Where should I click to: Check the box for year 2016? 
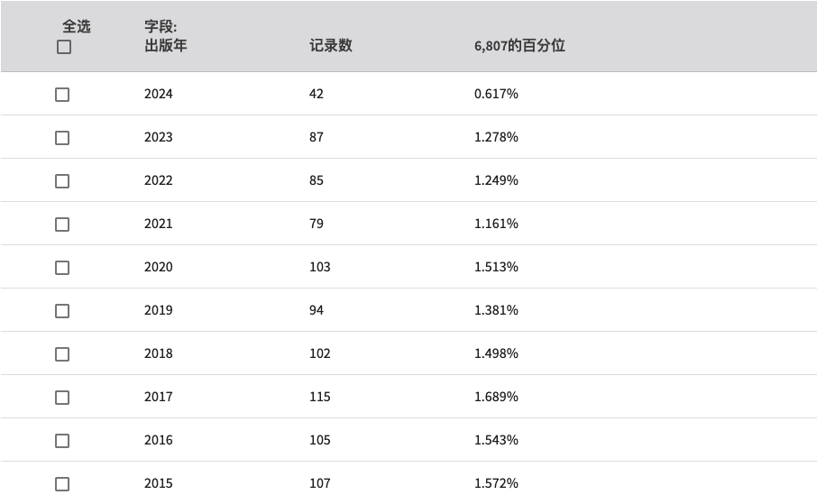62,440
